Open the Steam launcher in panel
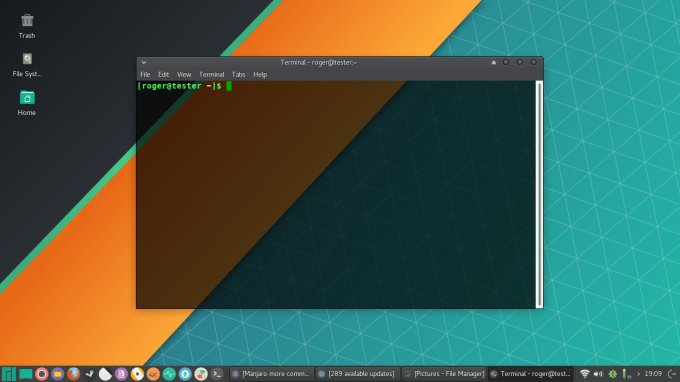680x382 pixels. (x=89, y=374)
